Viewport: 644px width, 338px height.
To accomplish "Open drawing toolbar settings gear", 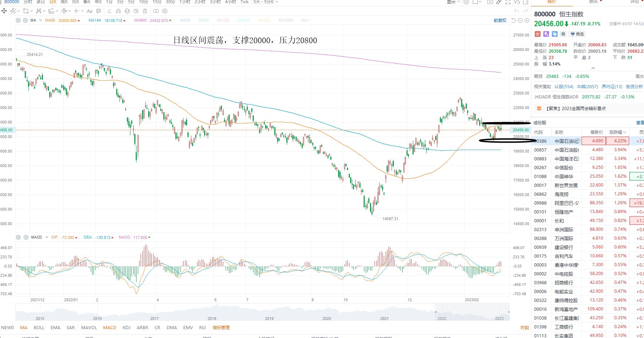I will (165, 11).
